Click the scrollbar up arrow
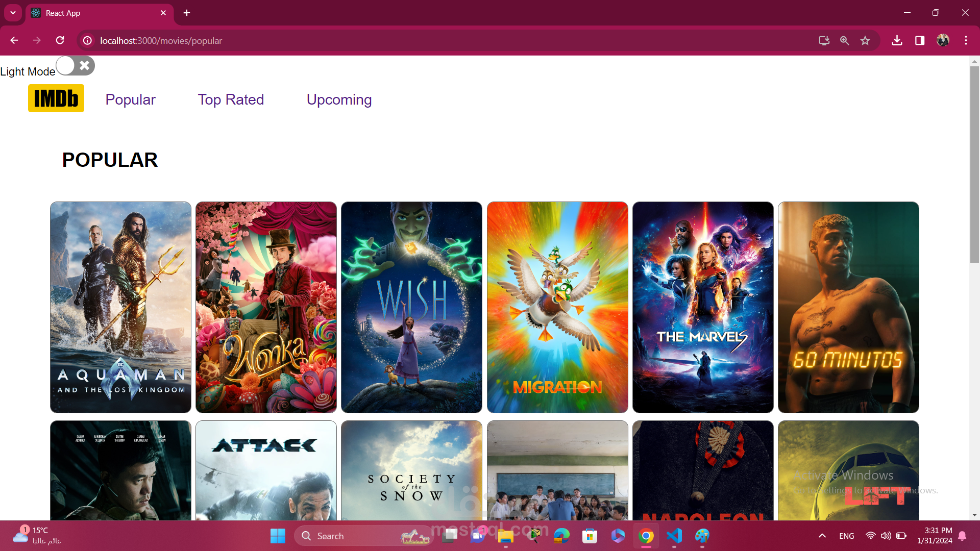 click(x=974, y=61)
